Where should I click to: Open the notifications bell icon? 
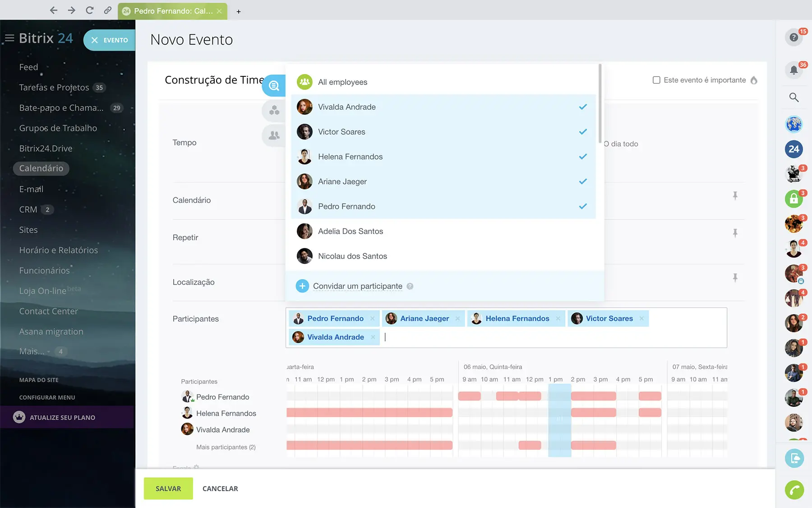click(x=794, y=70)
